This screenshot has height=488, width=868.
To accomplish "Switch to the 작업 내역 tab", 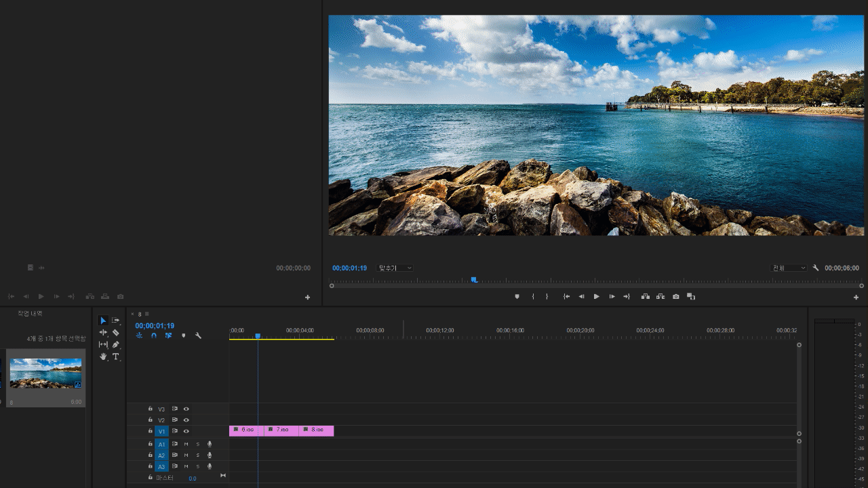I will (31, 314).
